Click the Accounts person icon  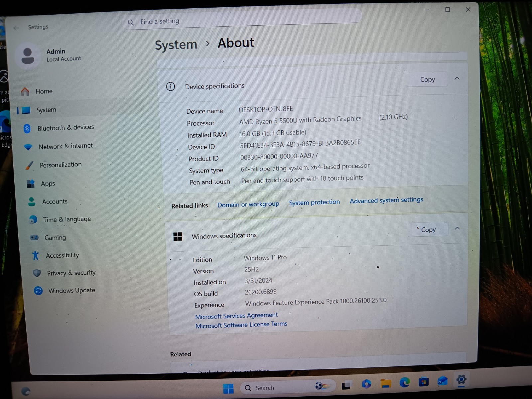click(x=32, y=201)
